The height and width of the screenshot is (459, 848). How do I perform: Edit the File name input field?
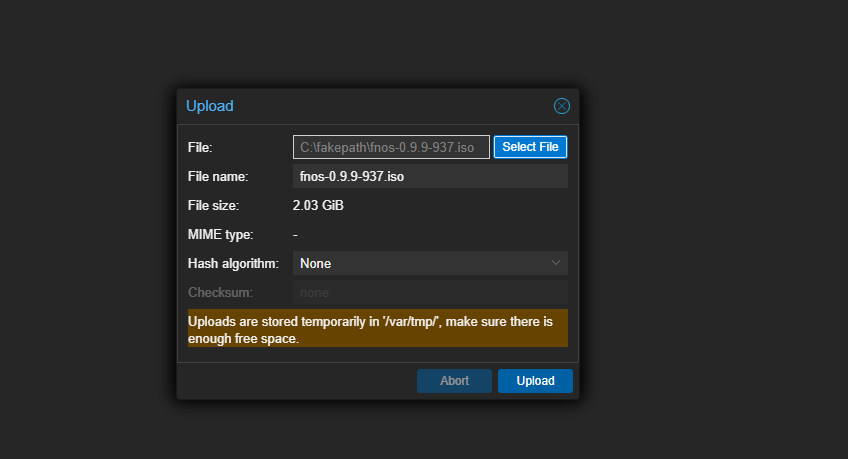[x=430, y=177]
